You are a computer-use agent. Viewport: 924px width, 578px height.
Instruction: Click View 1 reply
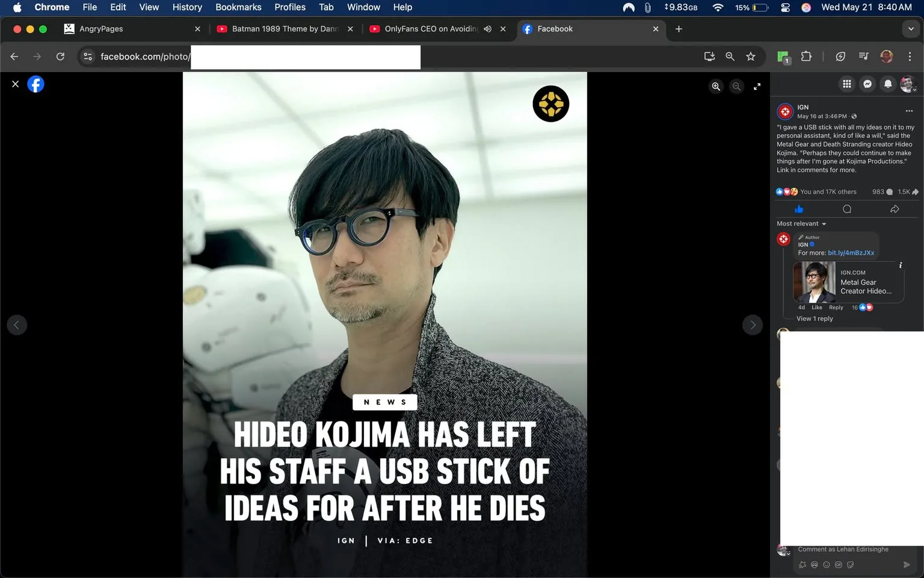(x=815, y=319)
